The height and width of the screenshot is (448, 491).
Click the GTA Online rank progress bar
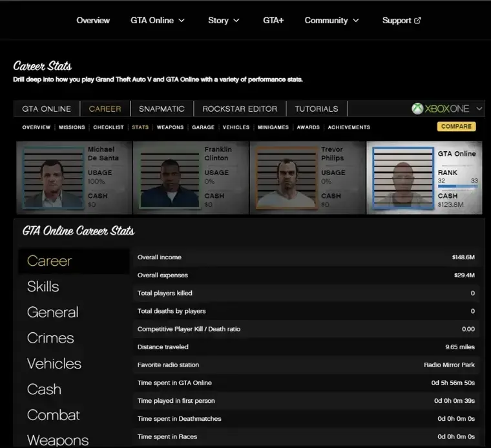coord(457,187)
